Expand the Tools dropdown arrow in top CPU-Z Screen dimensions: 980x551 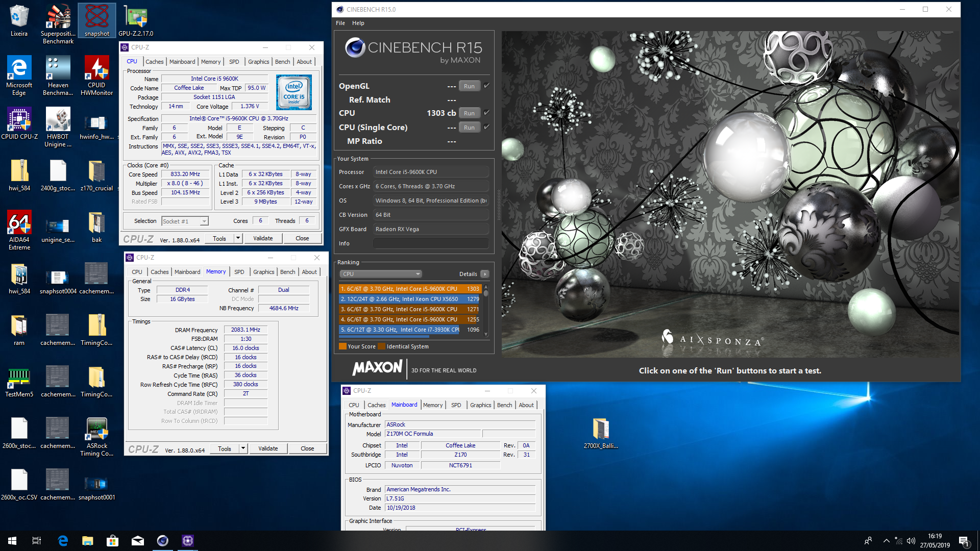pos(238,238)
